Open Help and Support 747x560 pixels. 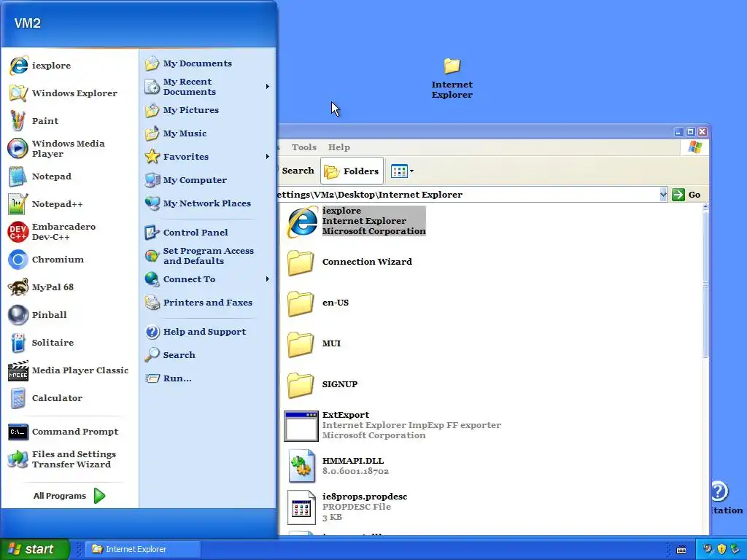pyautogui.click(x=207, y=332)
